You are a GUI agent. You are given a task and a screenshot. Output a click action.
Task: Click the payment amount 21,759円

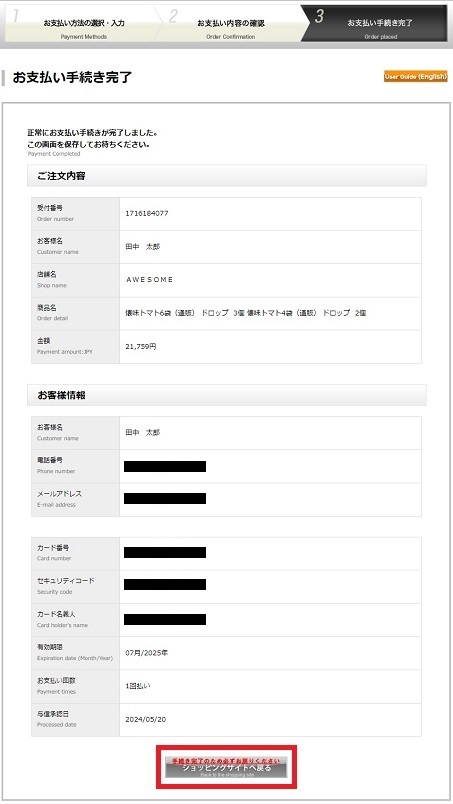(x=141, y=347)
